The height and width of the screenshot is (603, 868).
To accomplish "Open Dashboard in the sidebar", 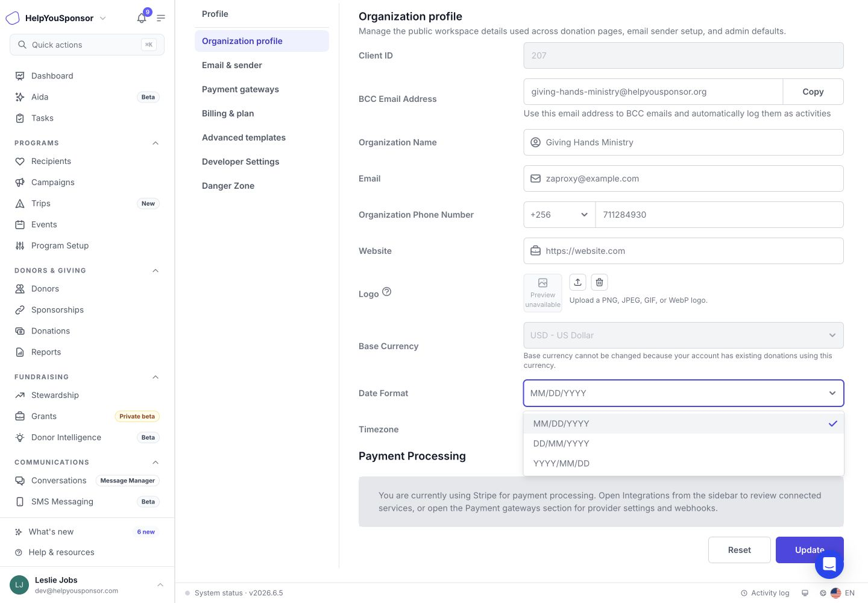I will point(87,76).
